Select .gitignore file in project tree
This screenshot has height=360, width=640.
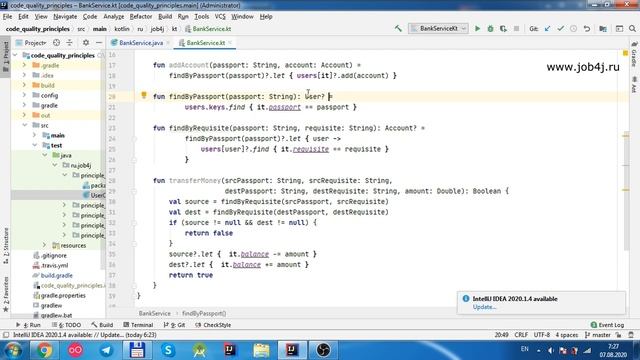53,256
